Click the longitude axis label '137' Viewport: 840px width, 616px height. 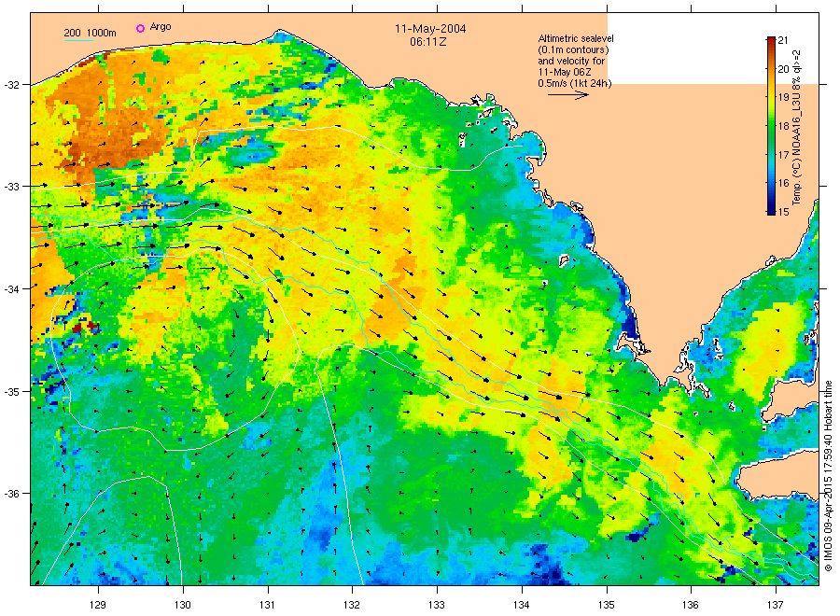776,606
